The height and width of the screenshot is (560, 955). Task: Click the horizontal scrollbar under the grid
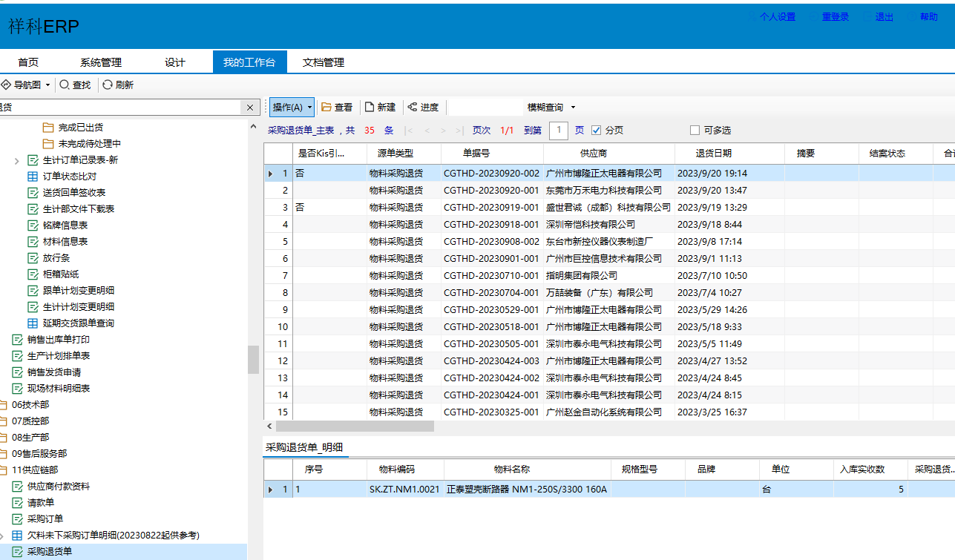click(355, 426)
